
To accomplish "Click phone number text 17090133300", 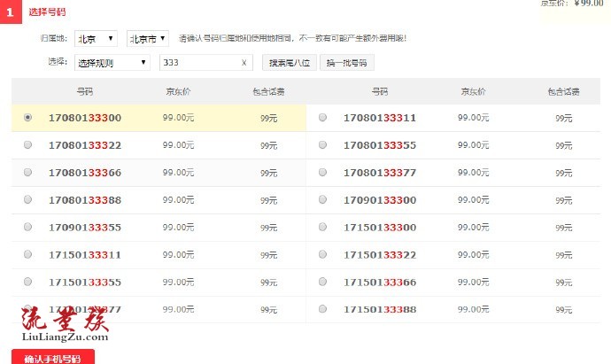I will 380,200.
